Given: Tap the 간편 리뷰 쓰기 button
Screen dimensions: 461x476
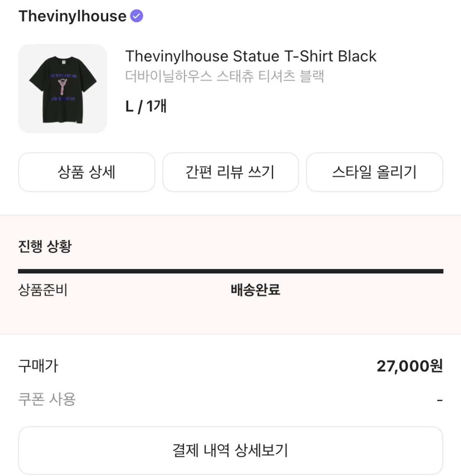Looking at the screenshot, I should point(230,172).
